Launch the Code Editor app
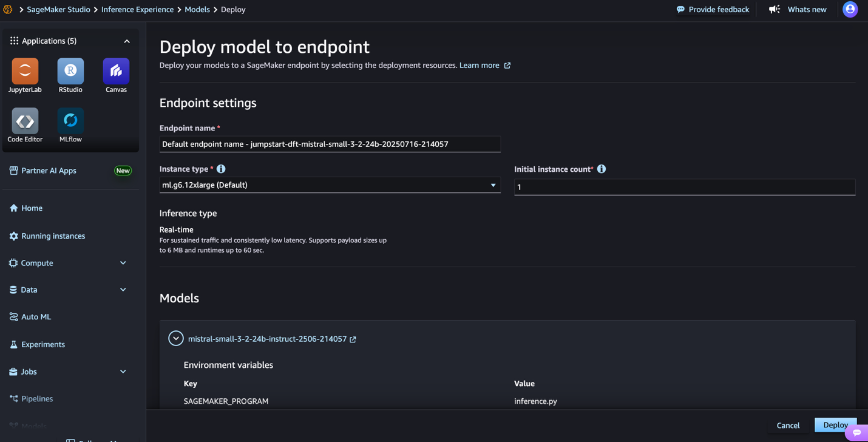Viewport: 868px width, 442px height. (x=25, y=121)
